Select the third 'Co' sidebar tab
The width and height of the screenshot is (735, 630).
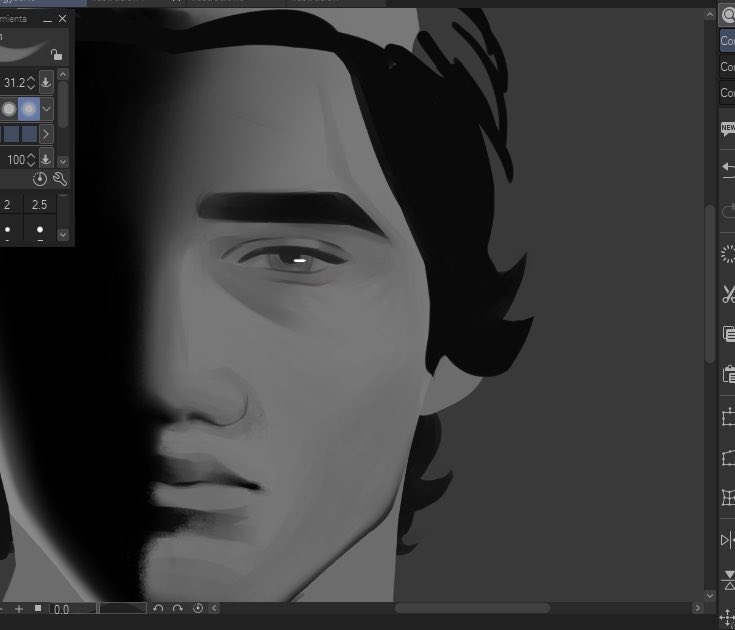click(728, 93)
